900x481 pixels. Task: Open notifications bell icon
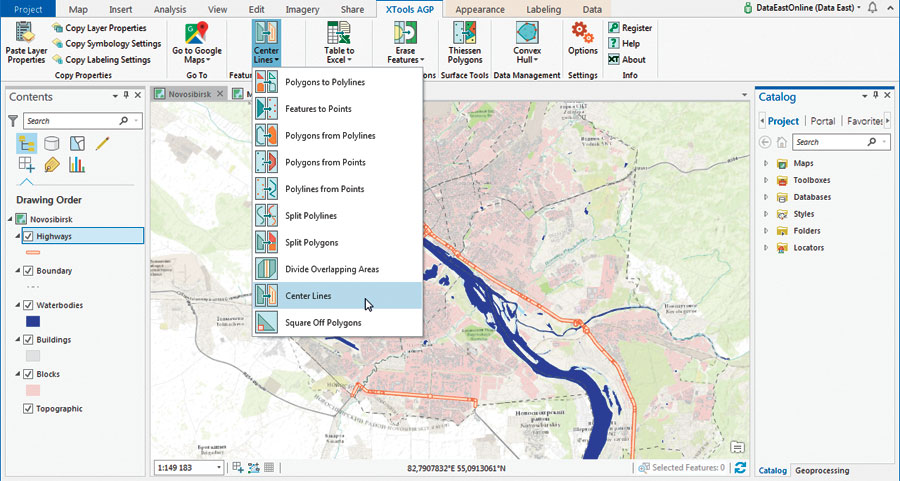[872, 8]
